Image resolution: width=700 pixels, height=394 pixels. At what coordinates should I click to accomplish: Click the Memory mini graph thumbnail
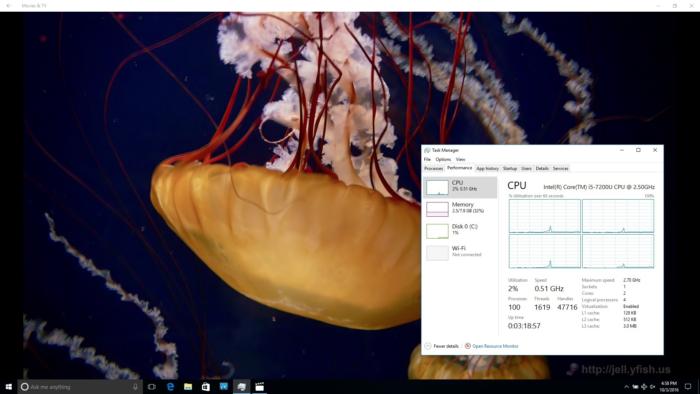tap(437, 209)
